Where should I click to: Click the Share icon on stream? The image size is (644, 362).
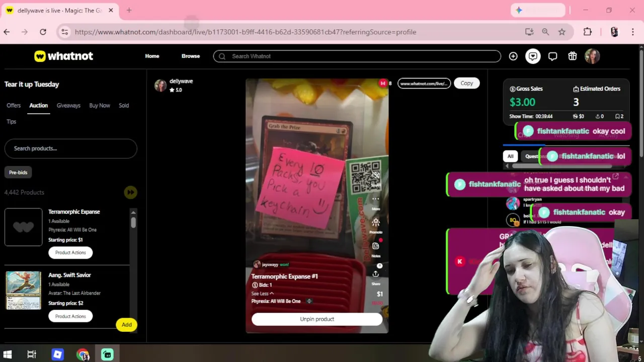point(375,274)
